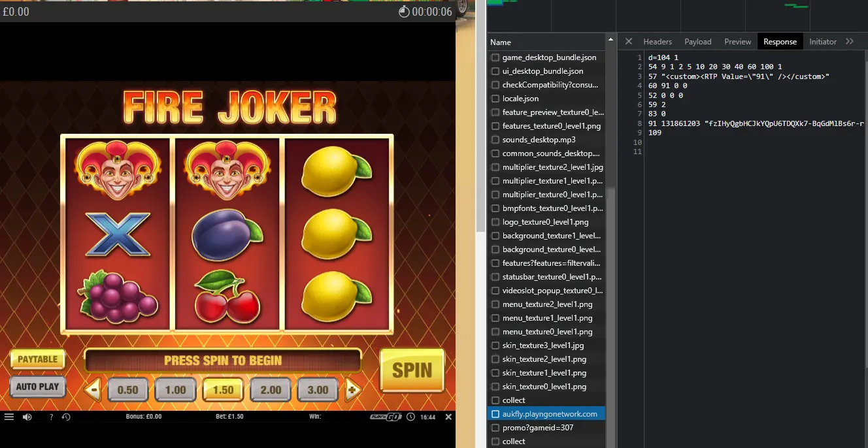Image resolution: width=868 pixels, height=448 pixels.
Task: Click the cherries symbol
Action: [x=227, y=297]
